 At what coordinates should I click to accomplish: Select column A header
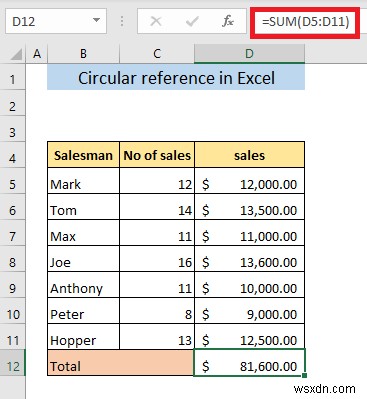(37, 54)
